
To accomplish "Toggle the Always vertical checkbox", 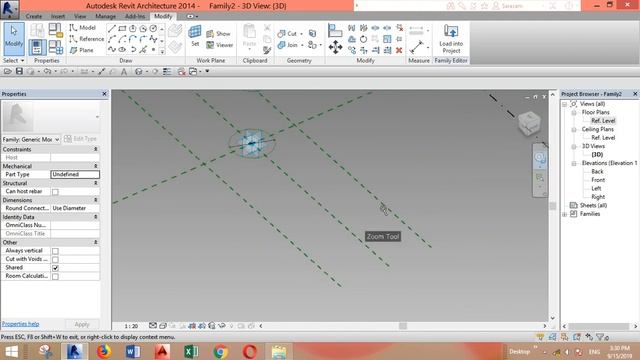I will click(x=55, y=251).
